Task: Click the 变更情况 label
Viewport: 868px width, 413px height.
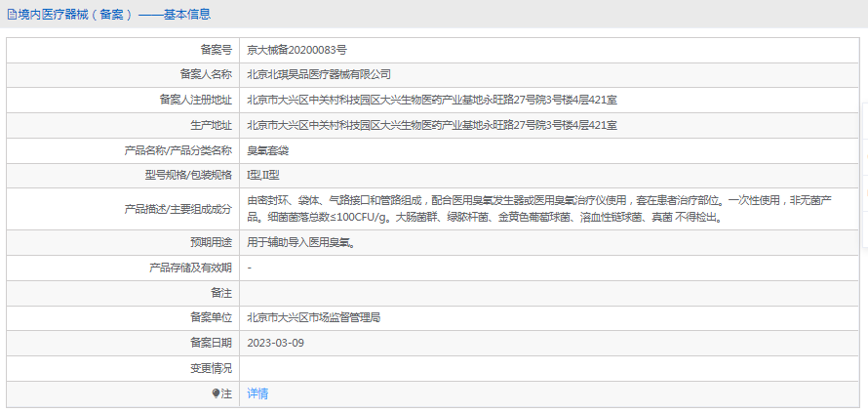Action: pyautogui.click(x=211, y=368)
